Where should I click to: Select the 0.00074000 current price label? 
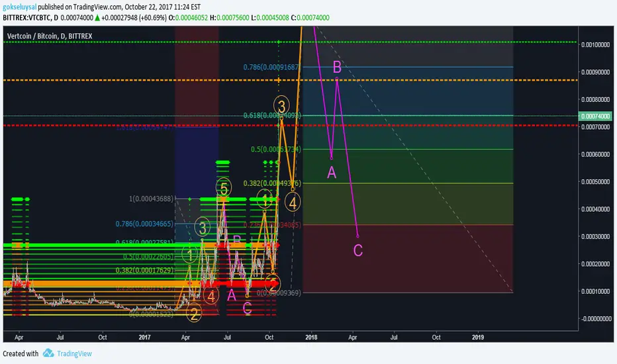[x=595, y=116]
